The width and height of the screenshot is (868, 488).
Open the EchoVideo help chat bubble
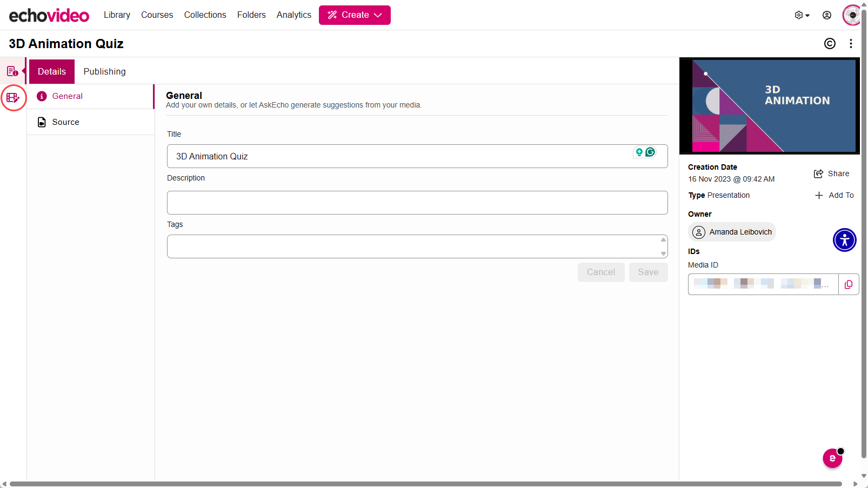point(832,458)
